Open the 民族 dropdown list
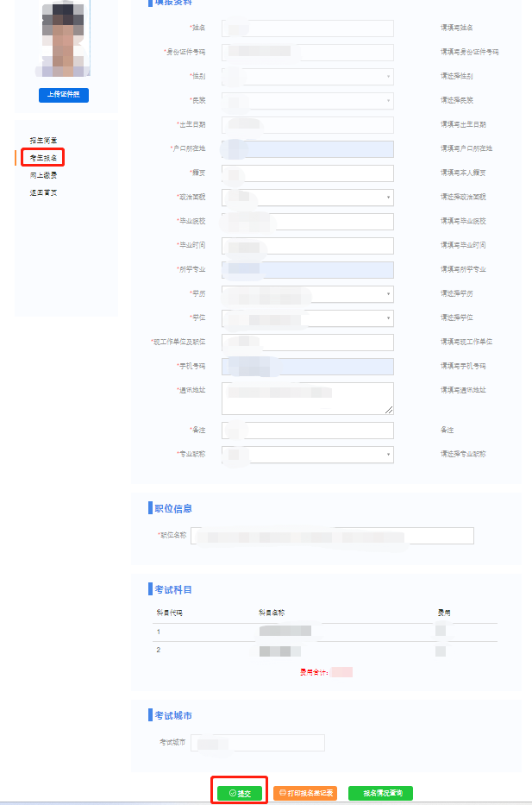532x805 pixels. pos(307,101)
